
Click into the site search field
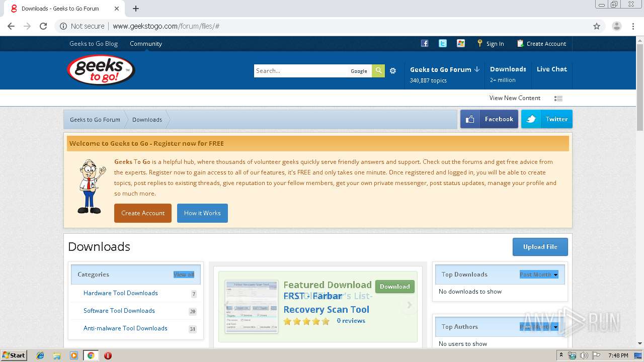pyautogui.click(x=301, y=71)
